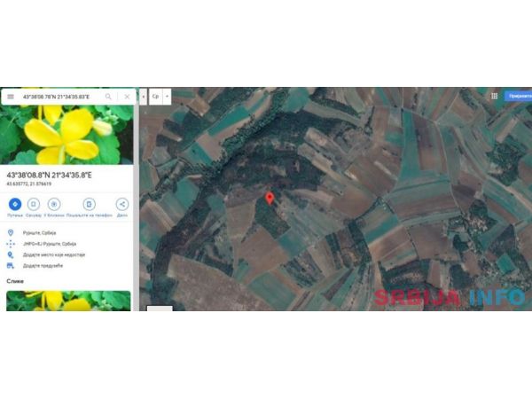
Task: Share the location with the Дели icon
Action: pyautogui.click(x=122, y=205)
